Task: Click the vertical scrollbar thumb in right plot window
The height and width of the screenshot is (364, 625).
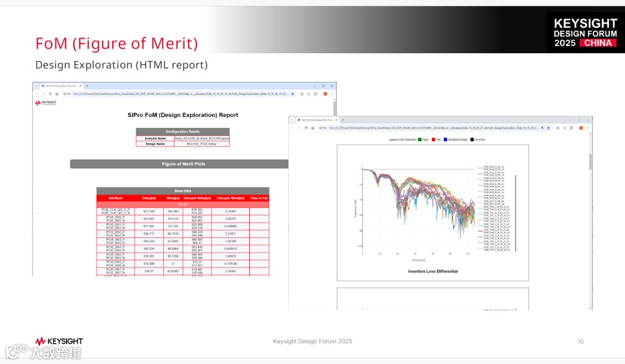Action: (x=590, y=162)
